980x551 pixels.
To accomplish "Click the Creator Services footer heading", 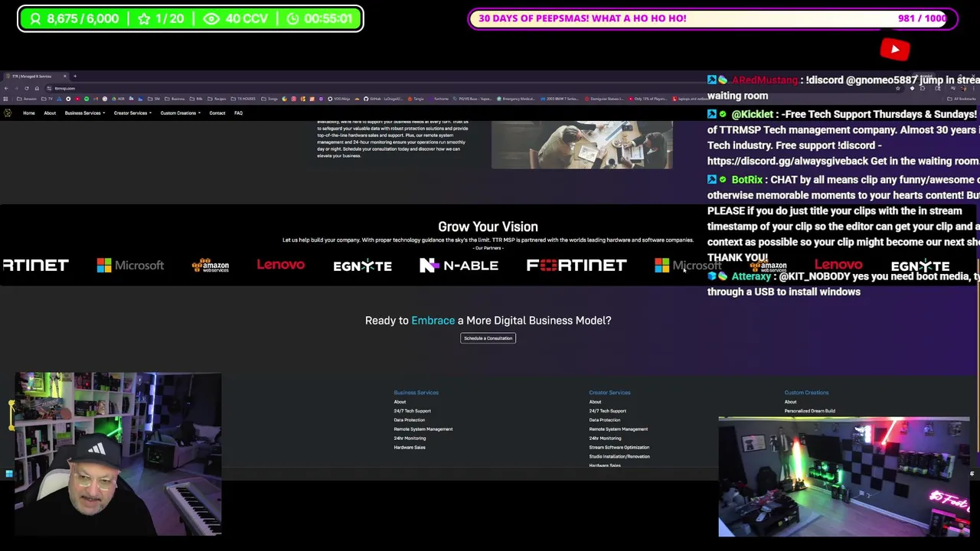I will coord(609,393).
